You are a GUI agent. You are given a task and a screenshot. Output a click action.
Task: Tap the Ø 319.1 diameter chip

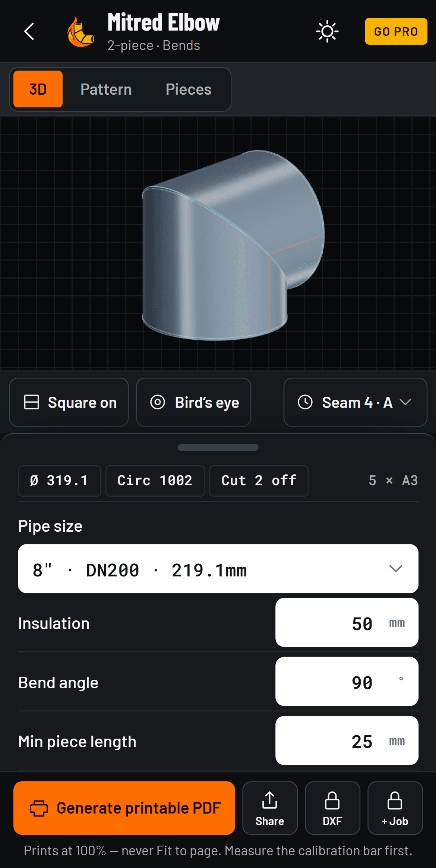click(x=59, y=481)
